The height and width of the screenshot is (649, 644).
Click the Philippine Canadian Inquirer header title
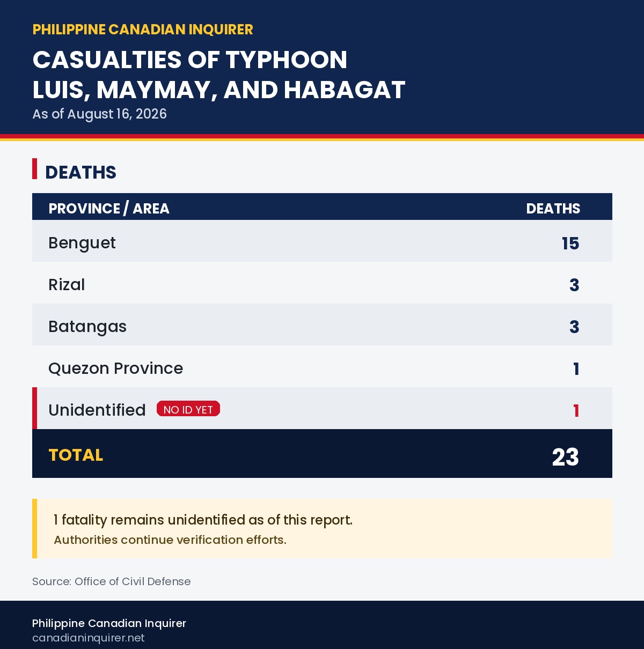click(x=142, y=29)
